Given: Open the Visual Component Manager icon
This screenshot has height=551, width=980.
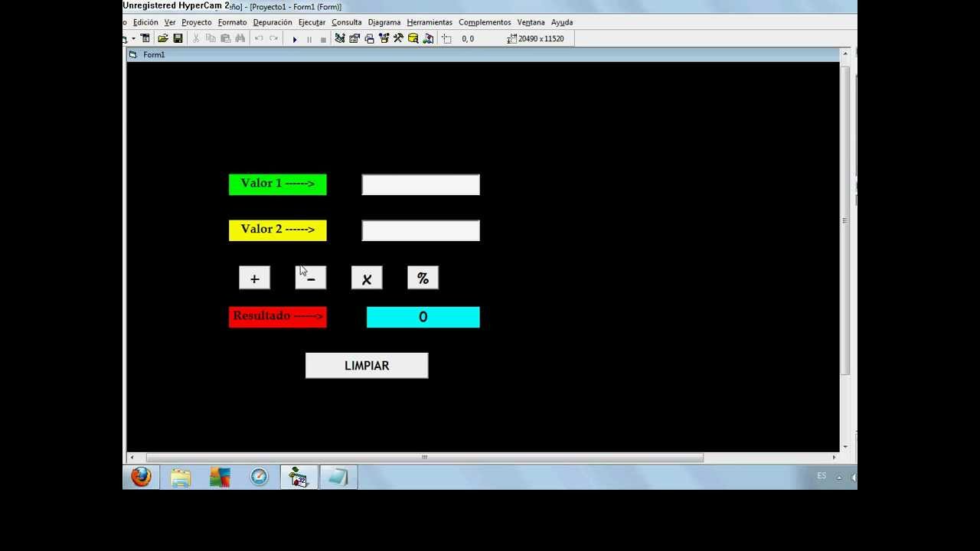Looking at the screenshot, I should coord(428,38).
